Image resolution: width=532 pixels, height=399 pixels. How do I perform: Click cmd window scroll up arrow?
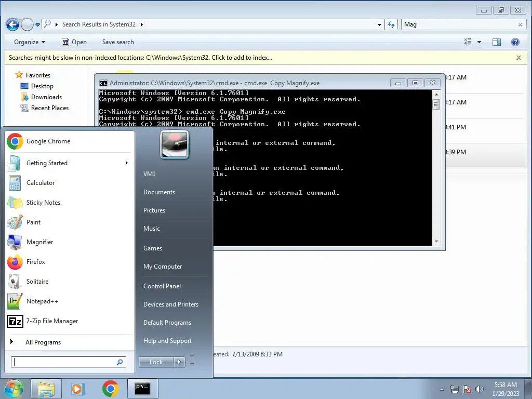pos(436,95)
